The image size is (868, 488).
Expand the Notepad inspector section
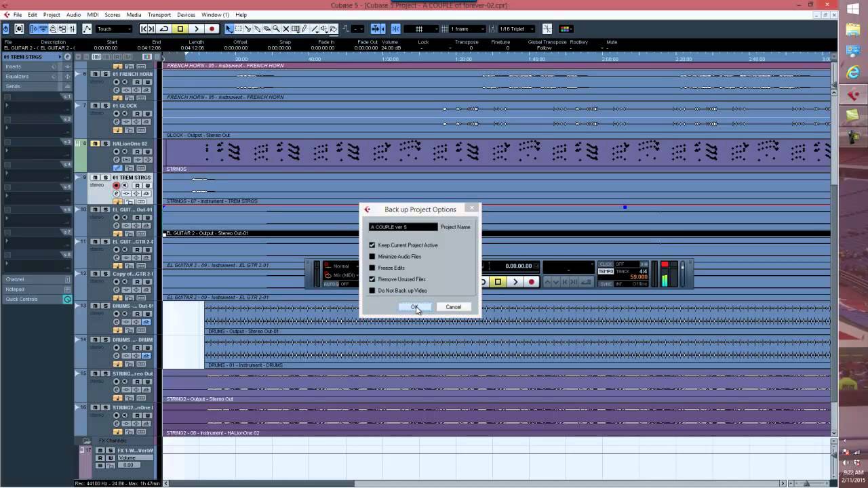coord(37,289)
